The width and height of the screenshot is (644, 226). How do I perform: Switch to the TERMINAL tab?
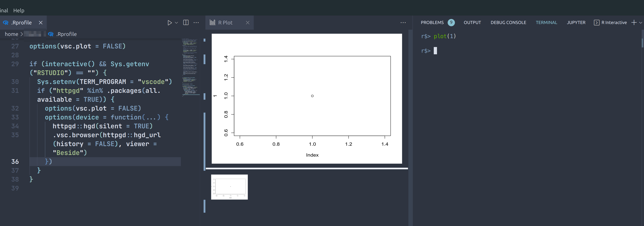[547, 22]
